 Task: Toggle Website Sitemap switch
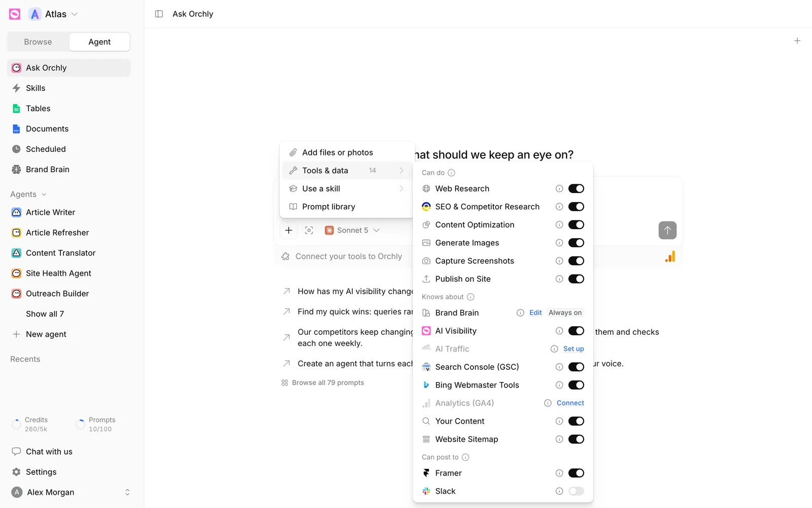click(576, 439)
